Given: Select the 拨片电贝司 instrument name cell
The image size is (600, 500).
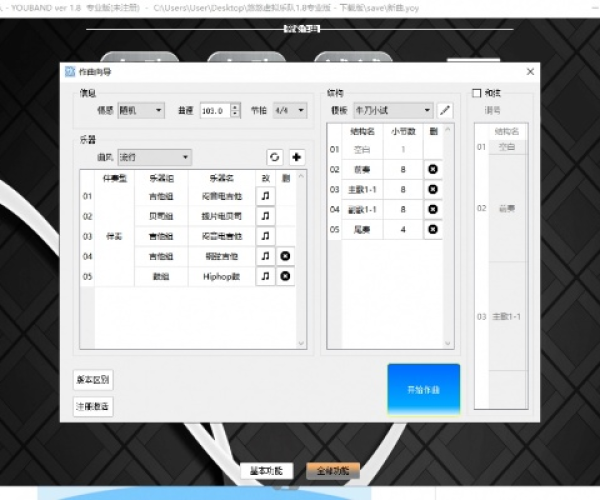Looking at the screenshot, I should [x=222, y=216].
